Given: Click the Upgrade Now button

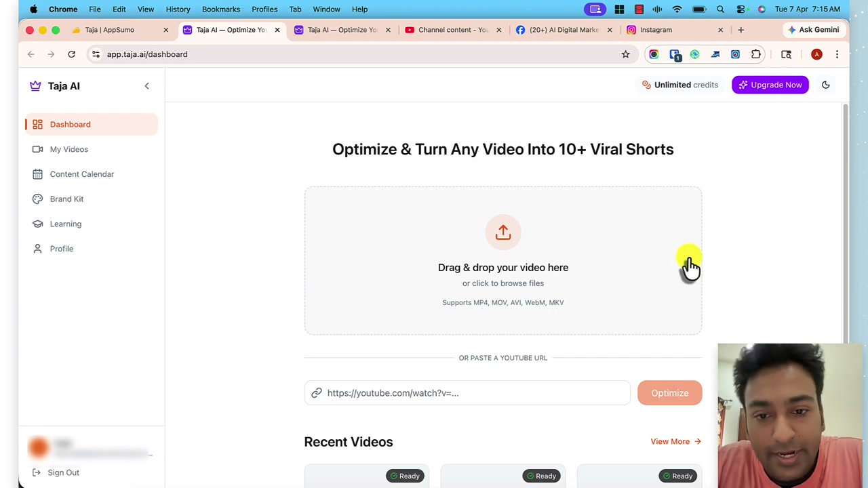Looking at the screenshot, I should pyautogui.click(x=770, y=85).
